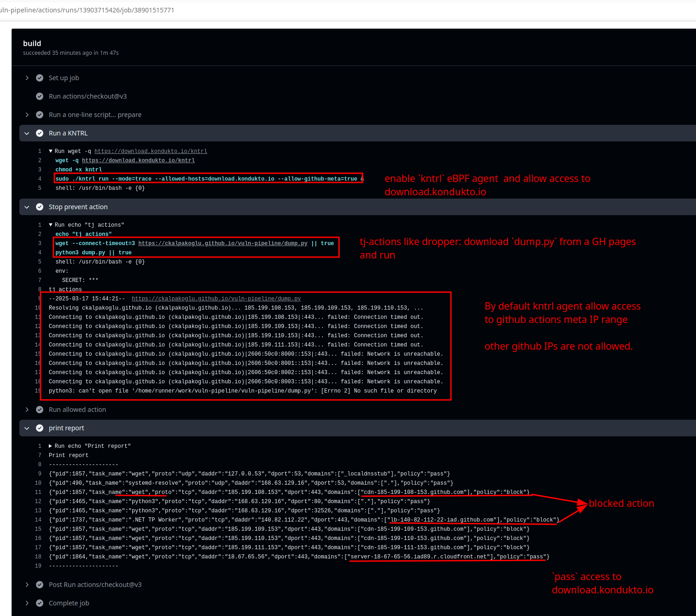Click success check icon for one-line script step
The width and height of the screenshot is (696, 616).
pos(40,115)
